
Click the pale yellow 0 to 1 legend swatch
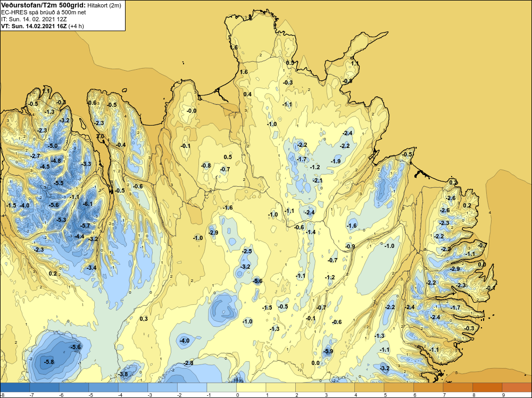click(x=251, y=387)
